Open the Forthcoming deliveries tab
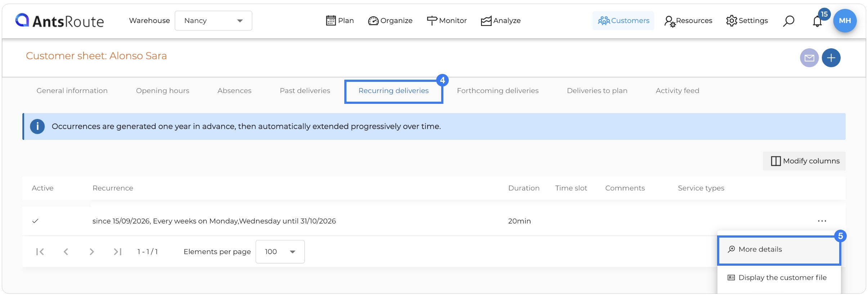 pyautogui.click(x=498, y=90)
